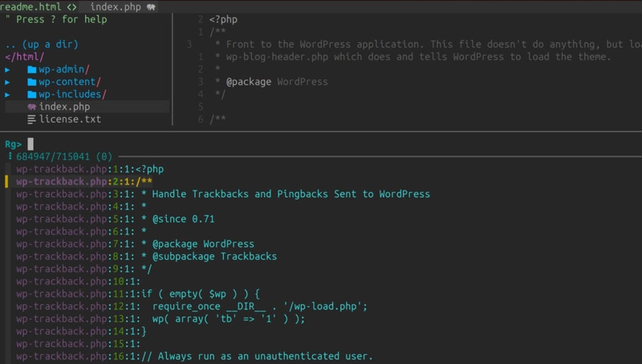
Task: Select highlighted result wp-trackback.php:2:1:/**
Action: point(84,181)
